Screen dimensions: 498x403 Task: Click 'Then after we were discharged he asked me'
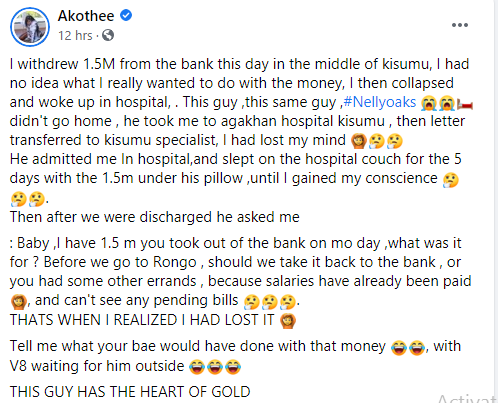click(155, 217)
